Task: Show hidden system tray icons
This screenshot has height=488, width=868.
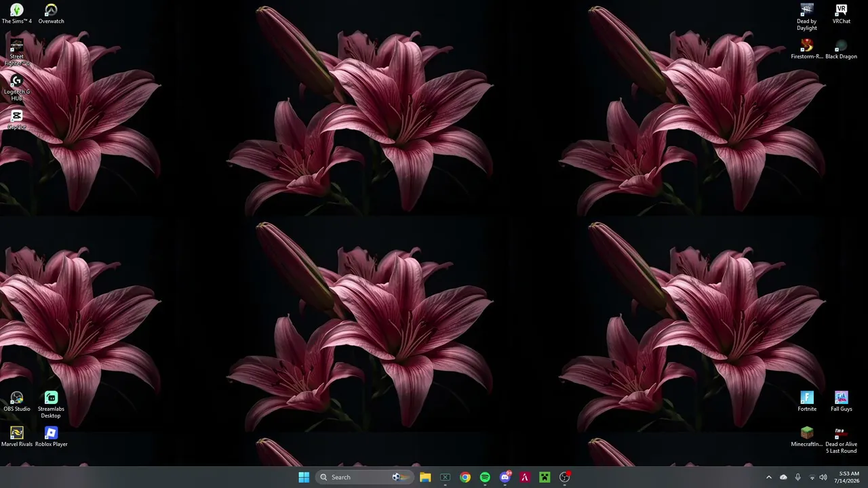Action: pos(769,477)
